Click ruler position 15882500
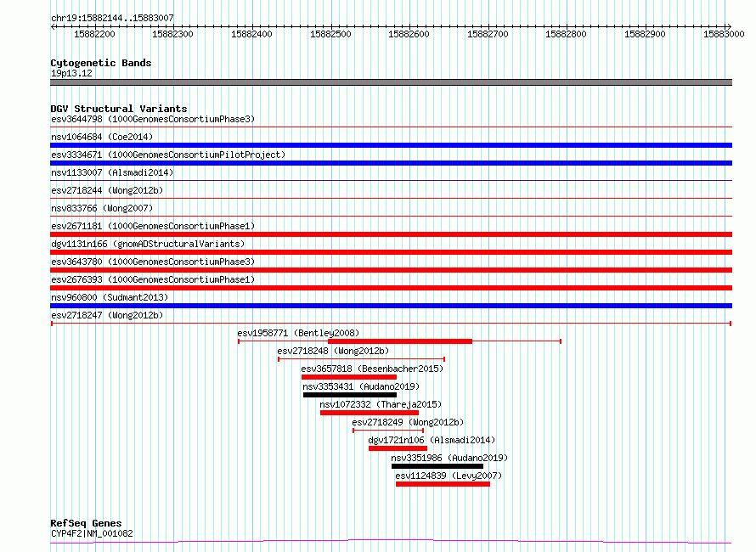Image resolution: width=756 pixels, height=552 pixels. (330, 34)
